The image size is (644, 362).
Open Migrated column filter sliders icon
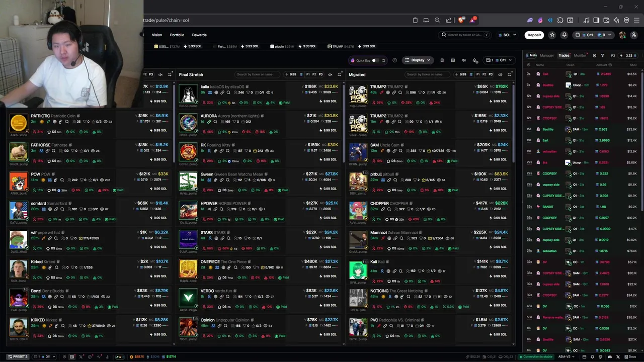(510, 74)
